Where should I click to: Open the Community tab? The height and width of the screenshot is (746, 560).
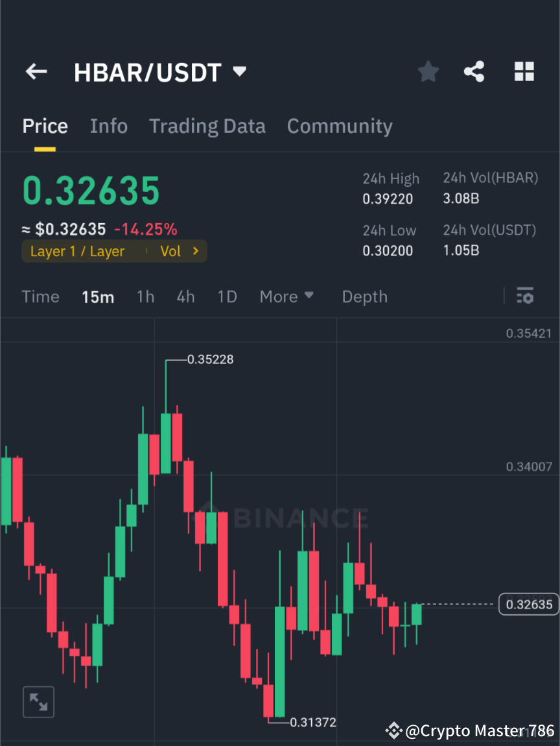[340, 126]
